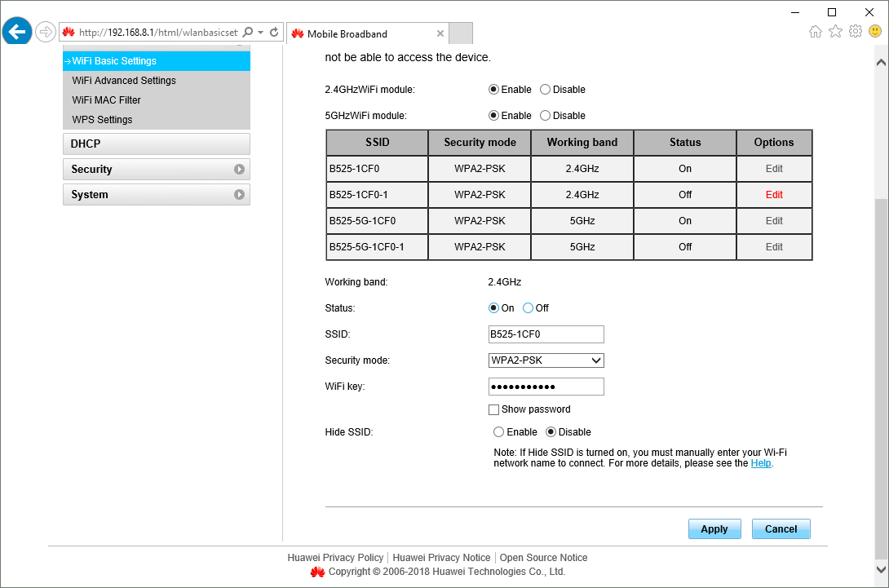Expand the Security menu section
Image resolution: width=889 pixels, height=588 pixels.
156,170
